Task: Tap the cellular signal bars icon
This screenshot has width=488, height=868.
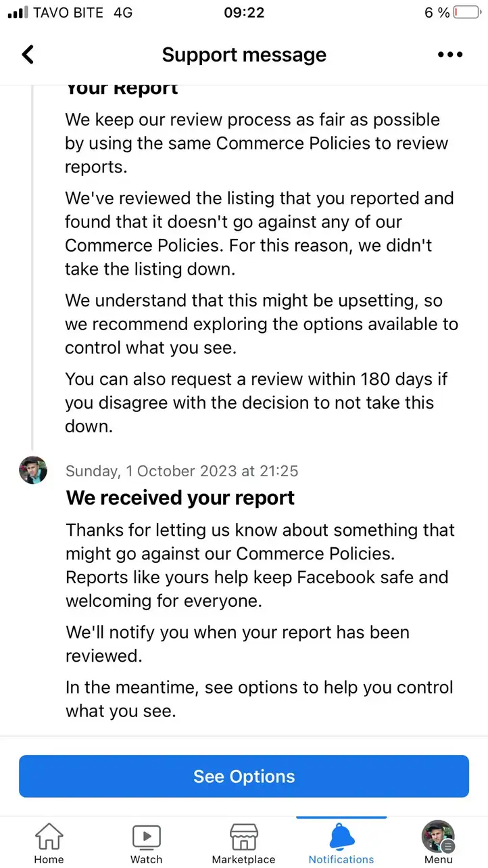Action: tap(18, 12)
